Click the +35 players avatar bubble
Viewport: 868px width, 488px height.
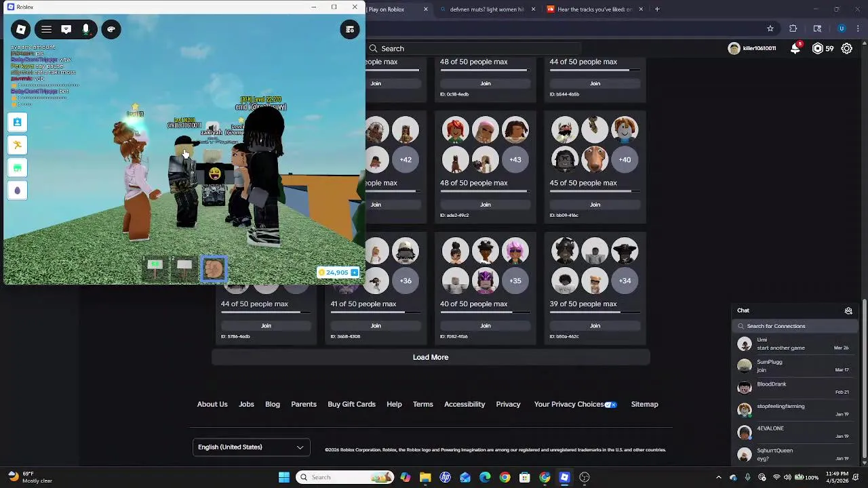tap(515, 281)
